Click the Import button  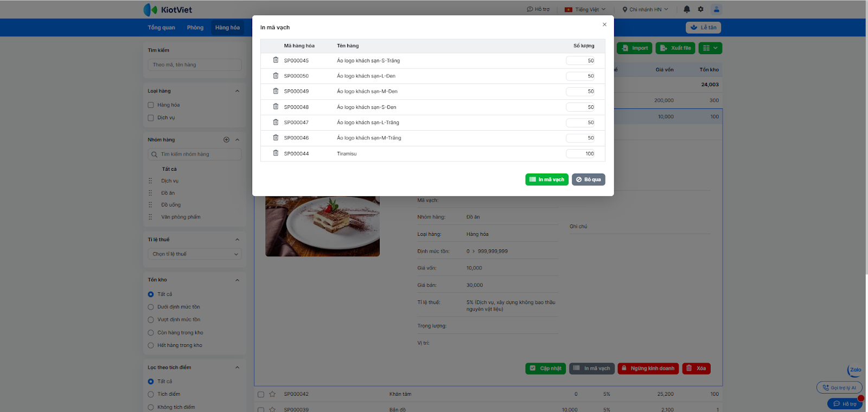tap(635, 48)
